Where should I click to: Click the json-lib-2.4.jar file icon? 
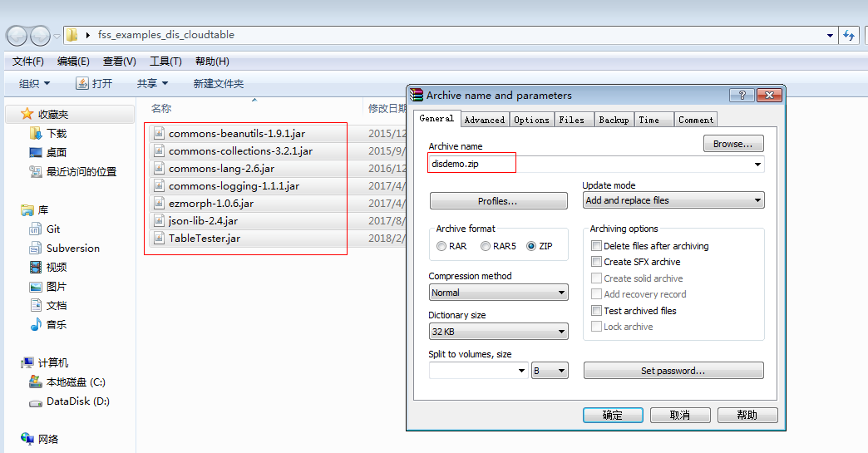click(160, 221)
